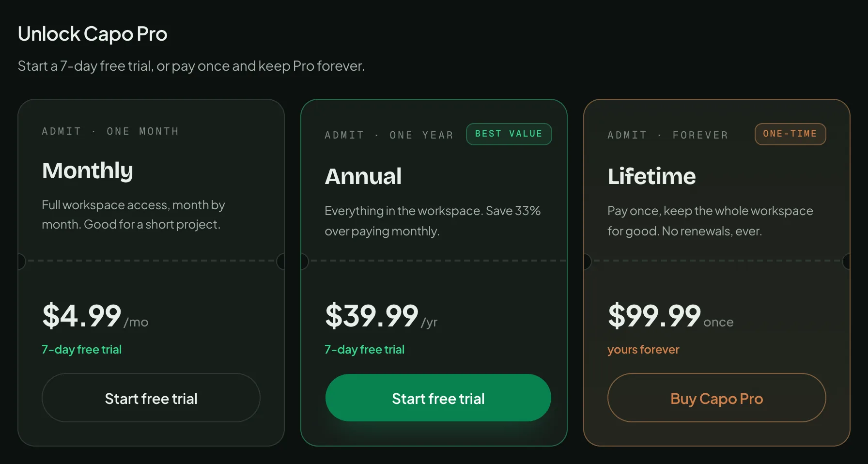Click the ONE-TIME badge
Screen dimensions: 868x464
pos(790,134)
